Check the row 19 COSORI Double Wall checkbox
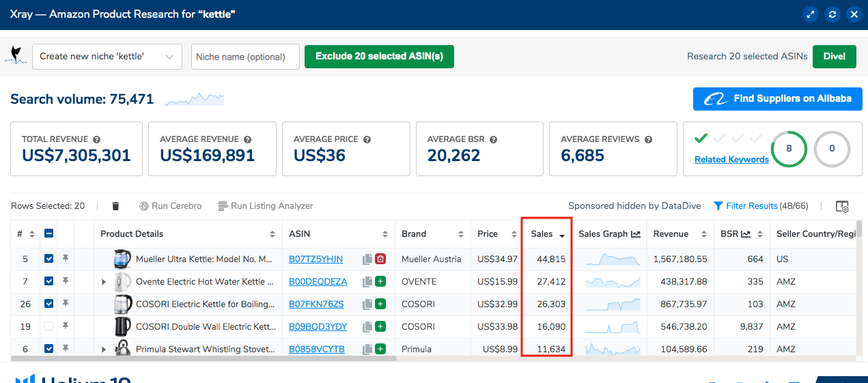The image size is (868, 383). tap(48, 327)
